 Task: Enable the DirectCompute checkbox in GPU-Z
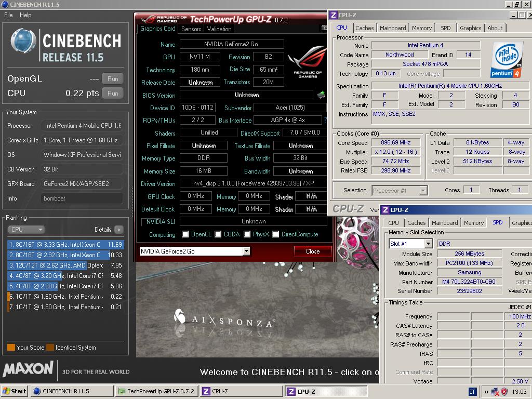(x=276, y=234)
